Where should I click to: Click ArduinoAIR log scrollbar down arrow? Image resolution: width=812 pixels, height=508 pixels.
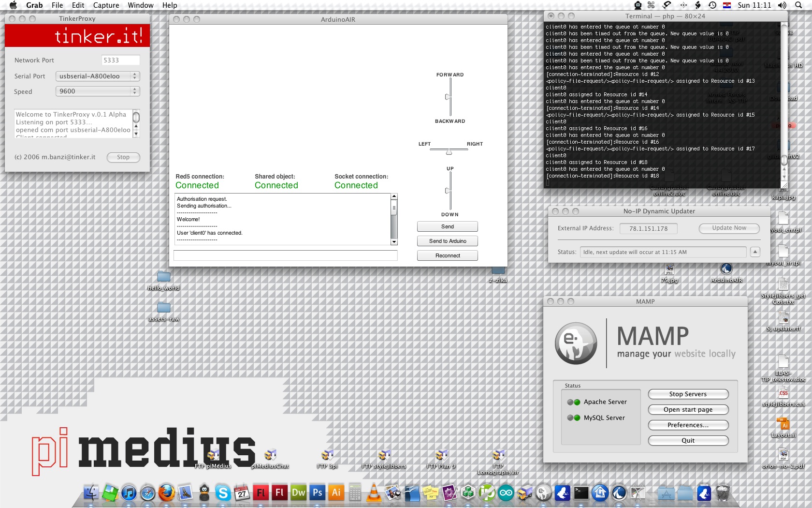point(394,242)
